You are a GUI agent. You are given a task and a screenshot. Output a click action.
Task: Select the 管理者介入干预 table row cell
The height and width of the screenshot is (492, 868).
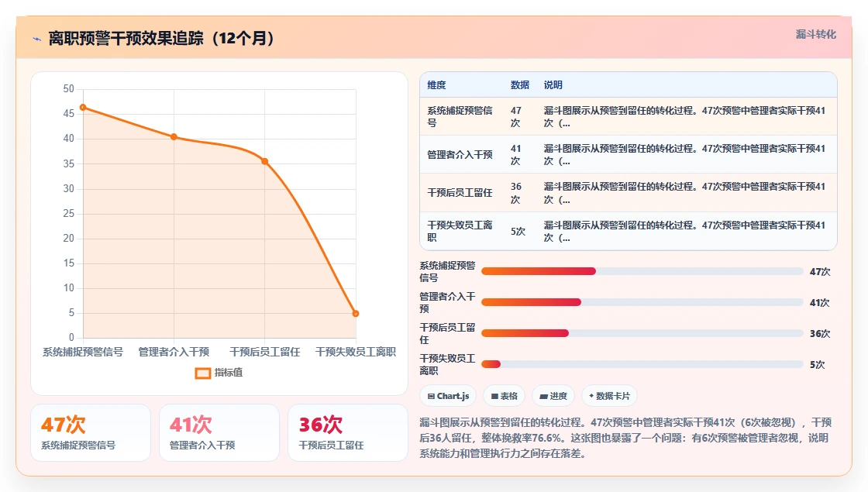pyautogui.click(x=460, y=155)
